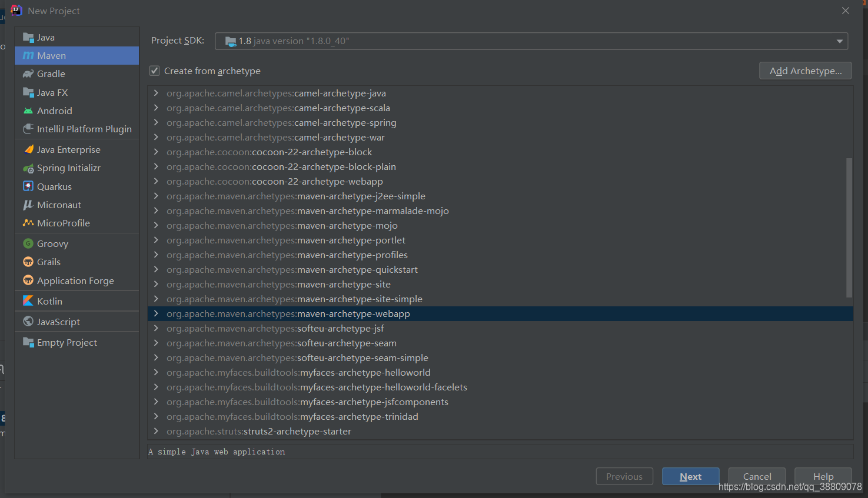Select softeu-archetype-seam row text
Image resolution: width=868 pixels, height=498 pixels.
[281, 343]
